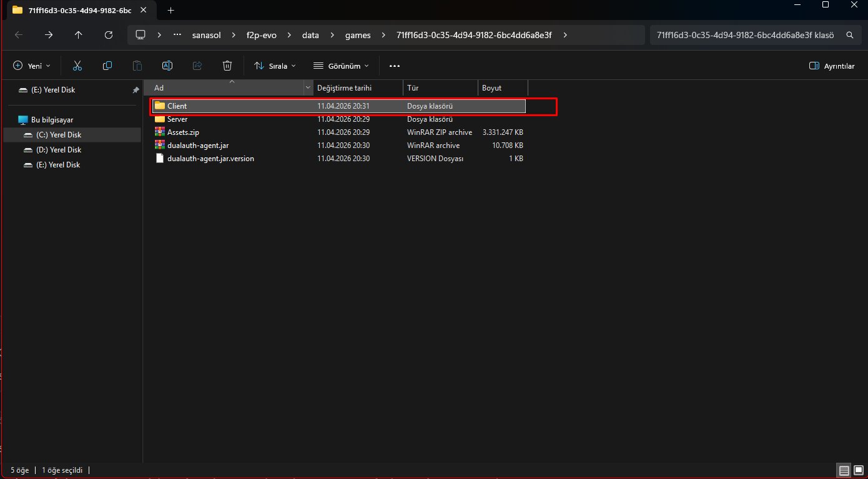Click the search icon in the search box
The height and width of the screenshot is (479, 868).
click(x=850, y=35)
